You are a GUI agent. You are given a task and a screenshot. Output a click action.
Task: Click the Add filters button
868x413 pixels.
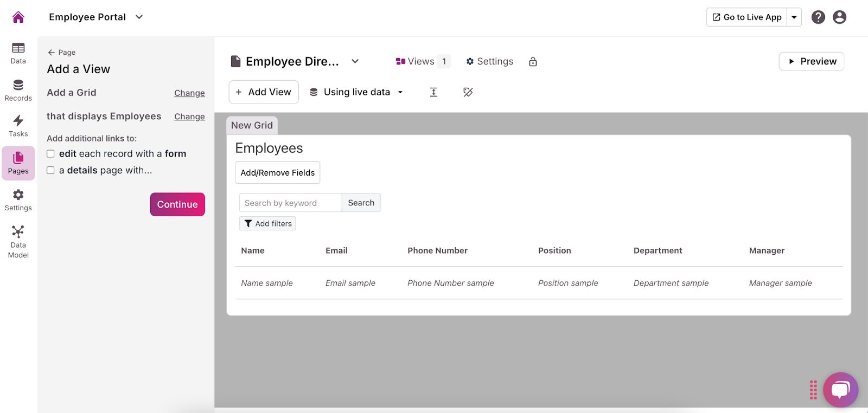pos(267,223)
